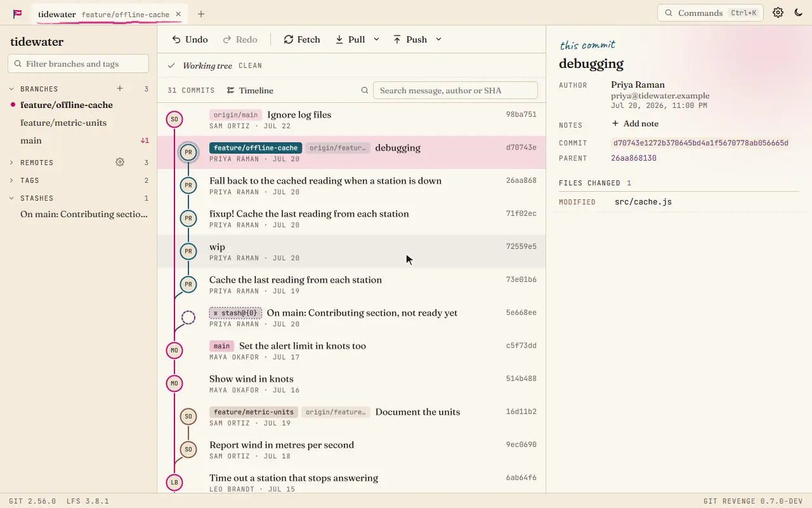Screen dimensions: 812x508
Task: Click Add note in the commit details
Action: pos(635,124)
